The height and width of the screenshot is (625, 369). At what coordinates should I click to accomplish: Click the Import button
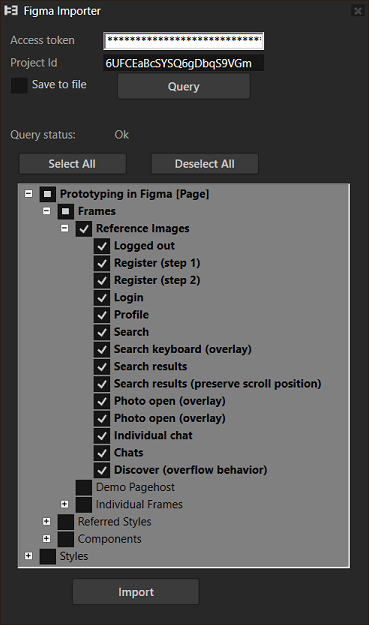[136, 592]
